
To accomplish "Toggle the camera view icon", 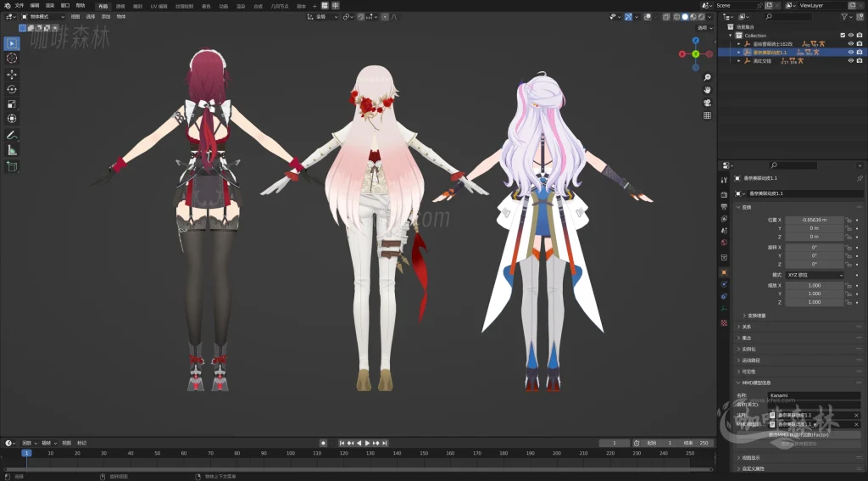I will pos(707,103).
